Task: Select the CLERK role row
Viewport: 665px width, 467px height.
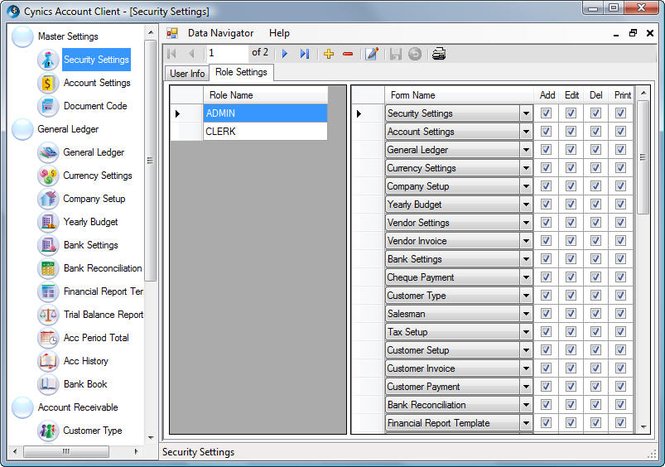Action: (x=265, y=131)
